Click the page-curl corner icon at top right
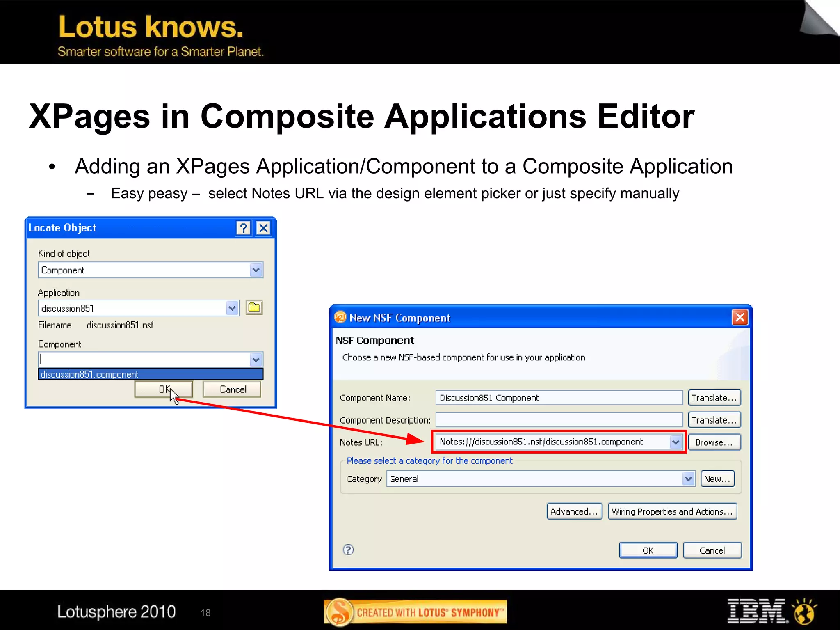 click(x=819, y=18)
